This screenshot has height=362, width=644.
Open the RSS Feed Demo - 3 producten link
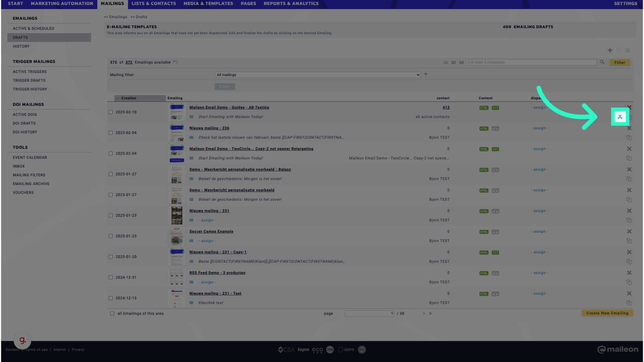[217, 273]
